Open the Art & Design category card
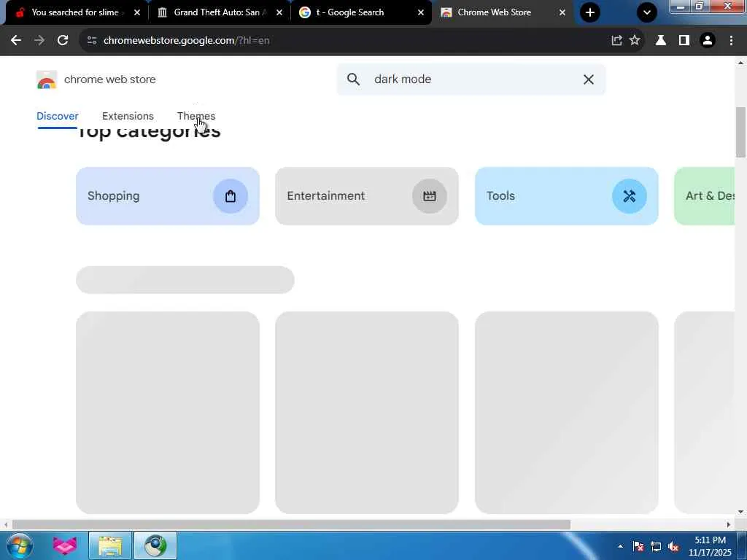 click(x=705, y=196)
